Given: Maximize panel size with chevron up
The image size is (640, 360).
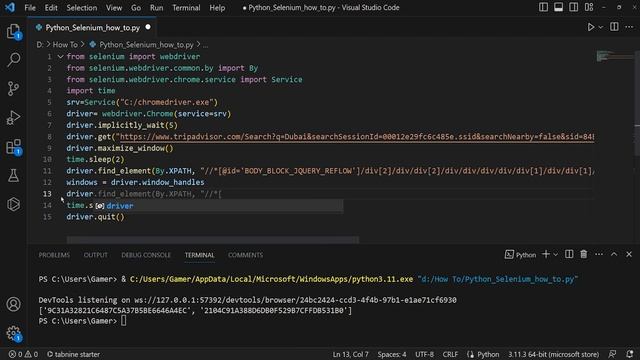Looking at the screenshot, I should point(614,254).
